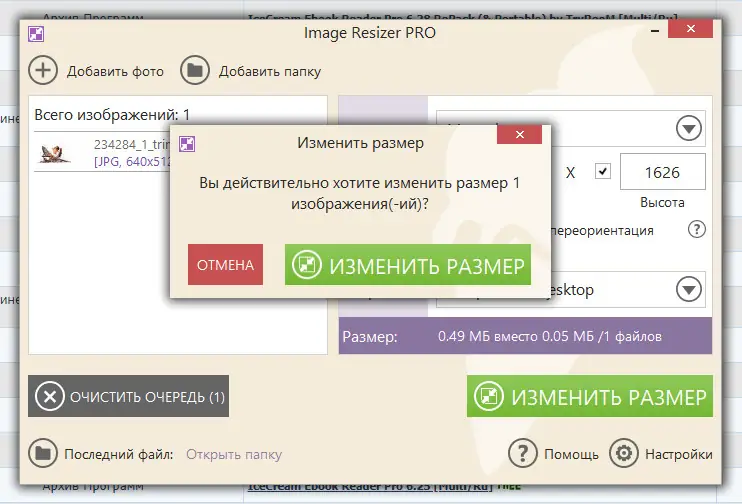This screenshot has height=504, width=742.
Task: Select the 234284_1 image thumbnail
Action: [x=55, y=153]
